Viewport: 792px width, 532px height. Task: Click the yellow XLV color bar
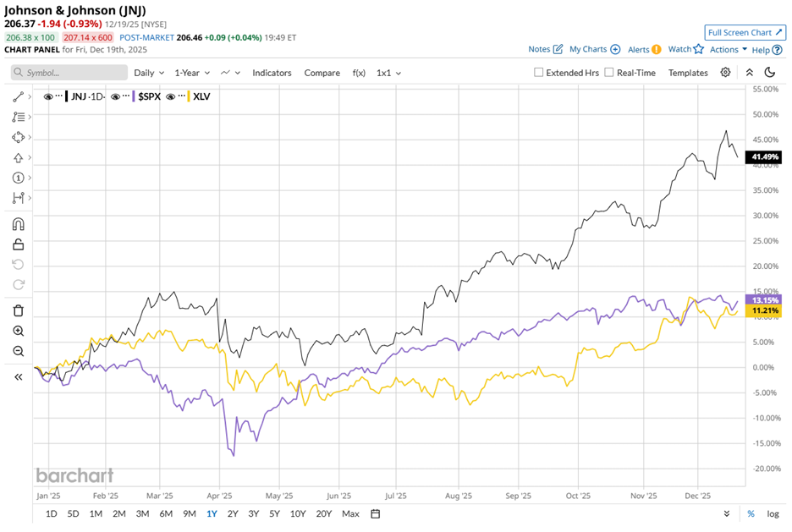pyautogui.click(x=189, y=96)
